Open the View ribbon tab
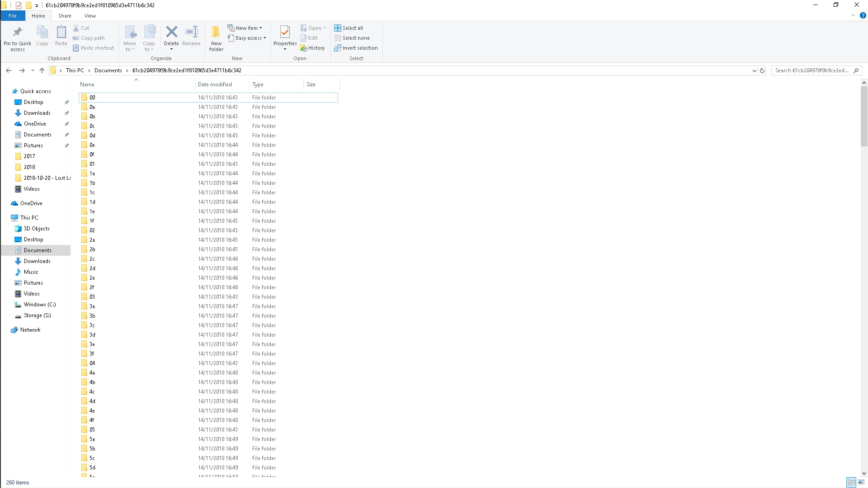Viewport: 868px width, 488px height. 90,16
